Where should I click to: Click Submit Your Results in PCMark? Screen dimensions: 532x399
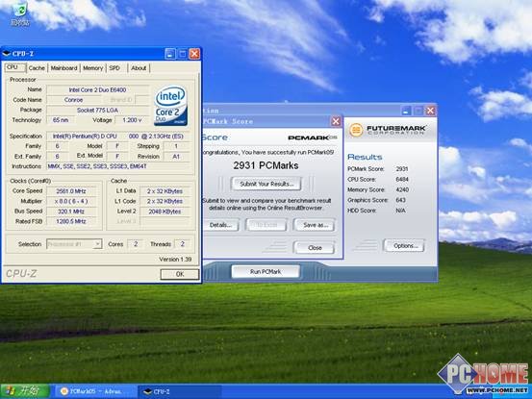coord(266,184)
